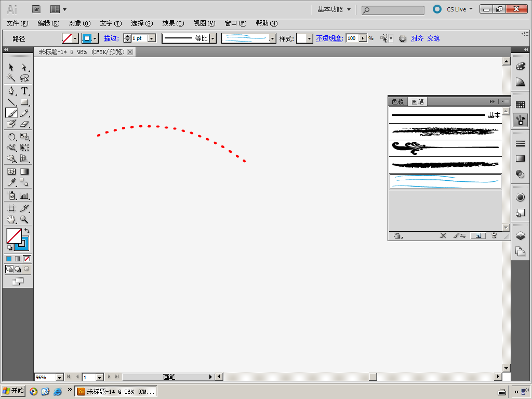Select the Gradient tool
This screenshot has height=399, width=532.
[24, 171]
